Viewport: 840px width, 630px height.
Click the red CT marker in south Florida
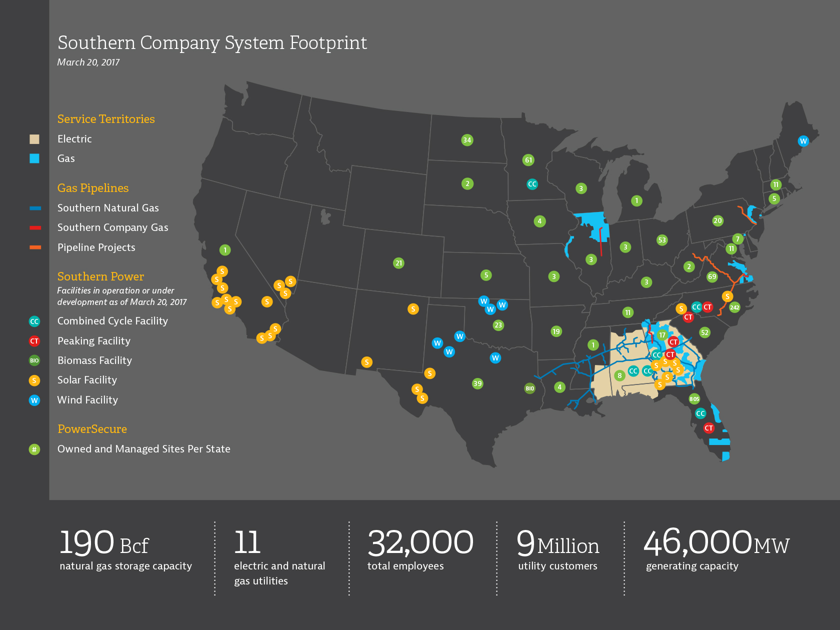[708, 428]
